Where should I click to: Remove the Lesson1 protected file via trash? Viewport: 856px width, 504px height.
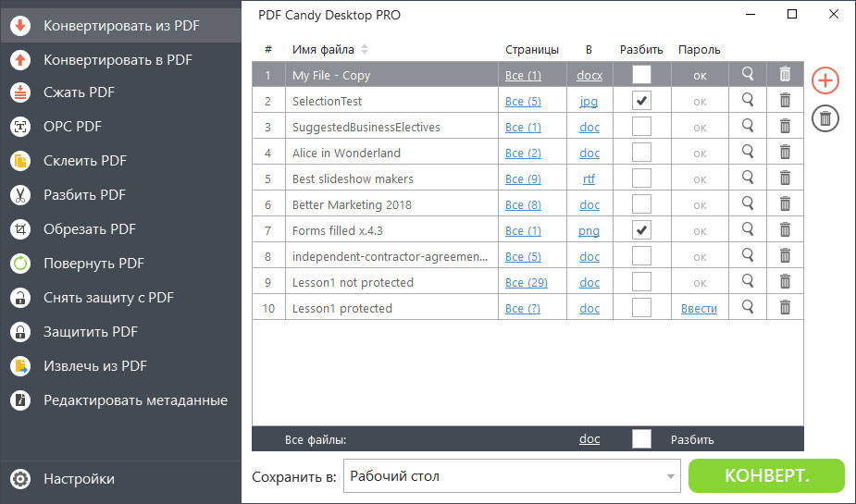[785, 308]
